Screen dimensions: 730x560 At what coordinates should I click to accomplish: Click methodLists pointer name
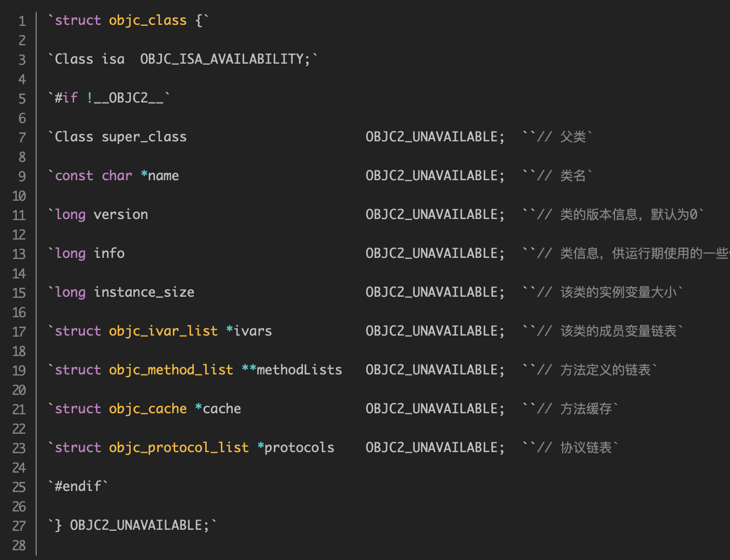pos(299,370)
